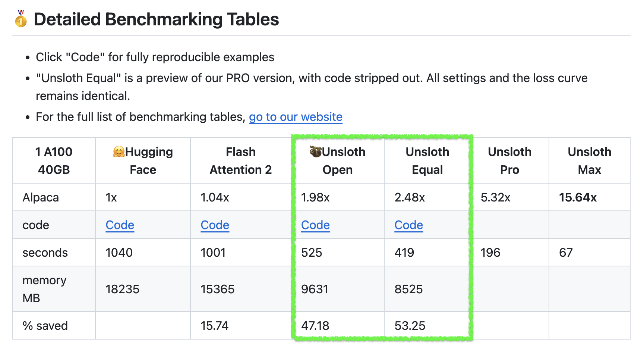Click the 'seconds' row label
Viewport: 644px width, 347px height.
pyautogui.click(x=45, y=253)
